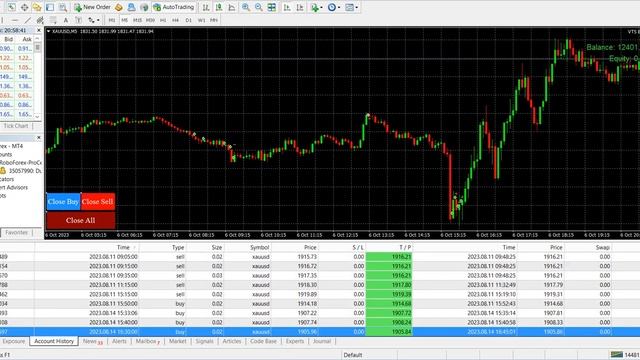The width and height of the screenshot is (640, 360).
Task: Open the indicators list dropdown
Action: [x=316, y=7]
